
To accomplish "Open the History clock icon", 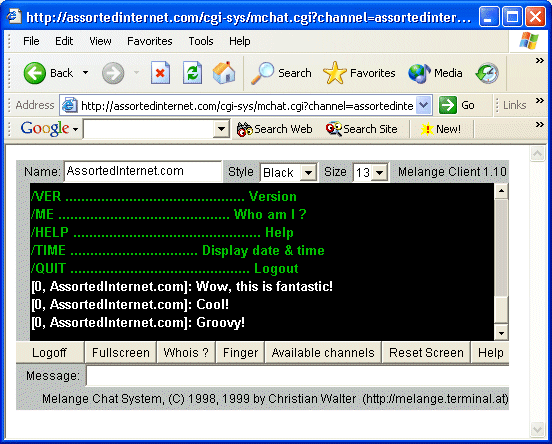I will coord(487,73).
